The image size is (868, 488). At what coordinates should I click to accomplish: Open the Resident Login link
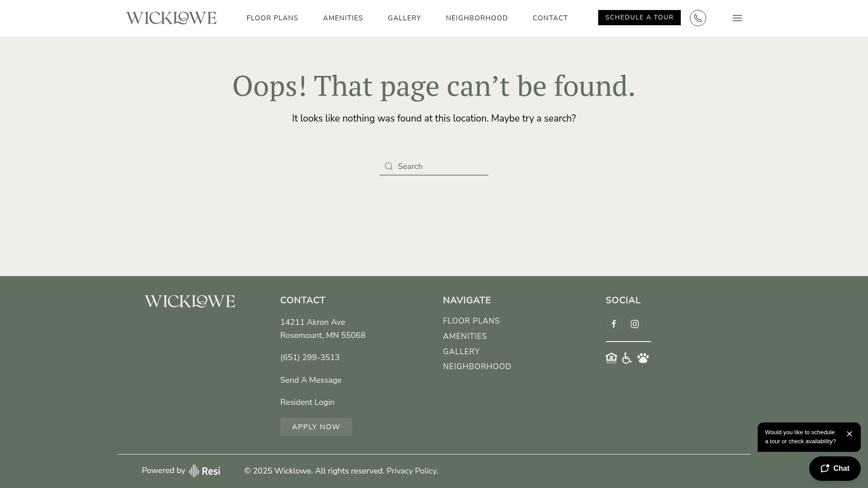307,402
